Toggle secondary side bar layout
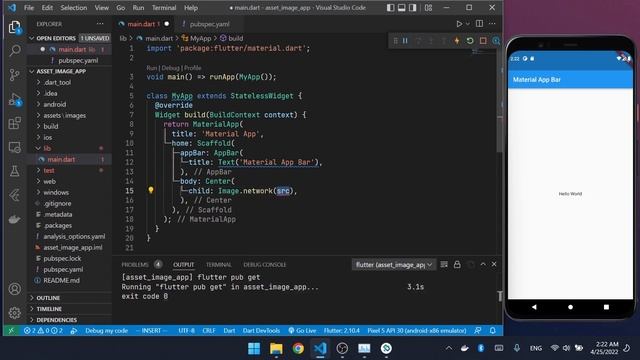 pyautogui.click(x=413, y=8)
